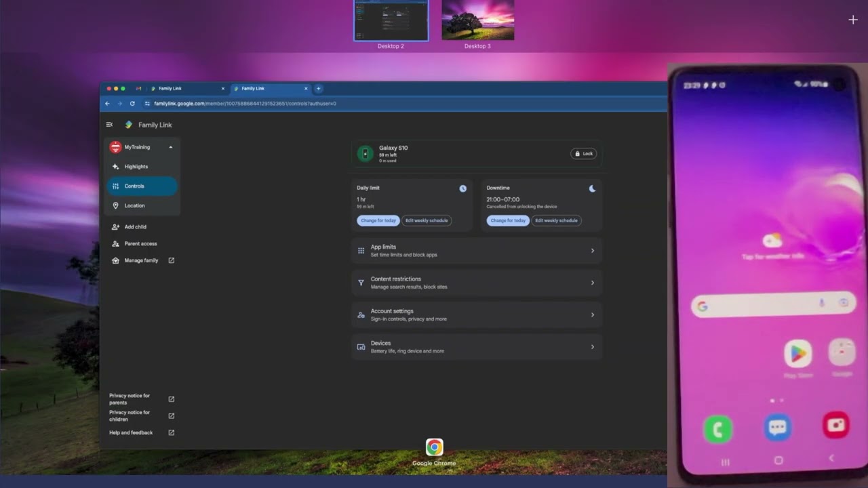The height and width of the screenshot is (488, 868).
Task: Tap the phone's Back navigation button
Action: coord(832,458)
